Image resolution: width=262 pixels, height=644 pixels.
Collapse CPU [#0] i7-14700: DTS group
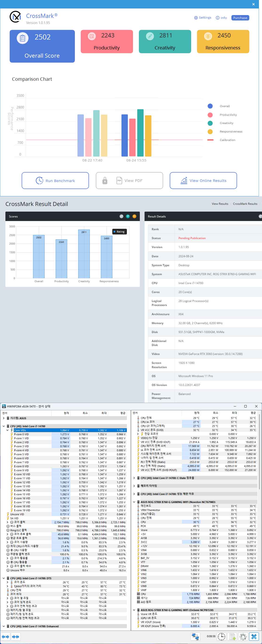pos(4,578)
